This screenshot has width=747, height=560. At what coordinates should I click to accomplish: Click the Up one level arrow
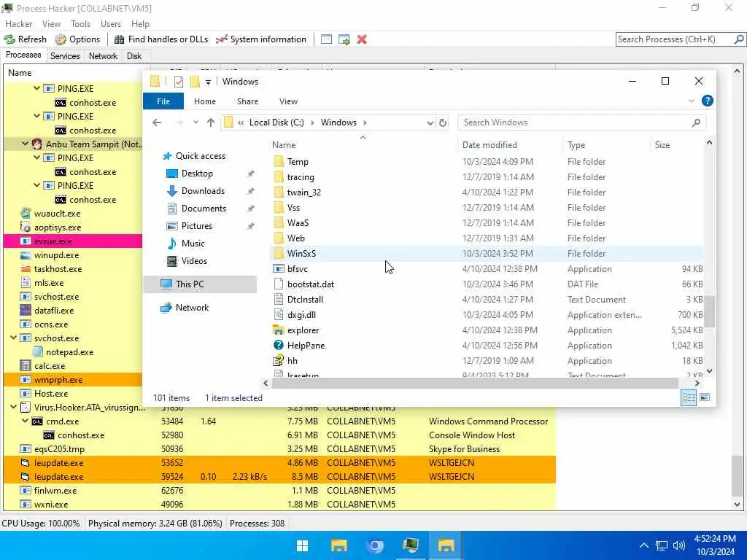tap(211, 122)
